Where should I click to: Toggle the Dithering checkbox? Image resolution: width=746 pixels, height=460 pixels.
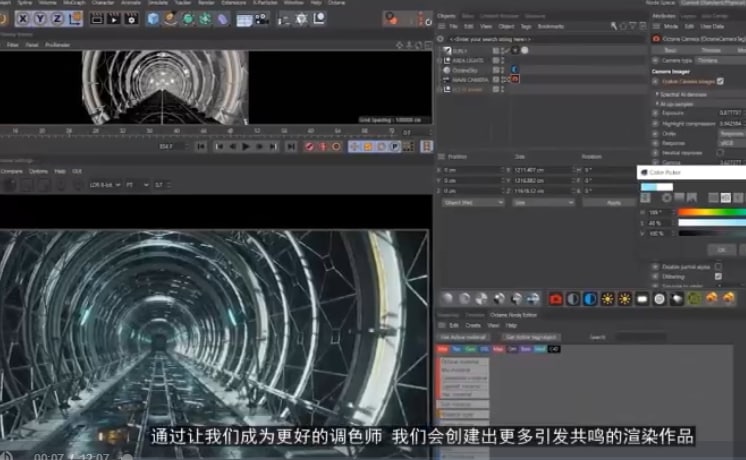(718, 276)
